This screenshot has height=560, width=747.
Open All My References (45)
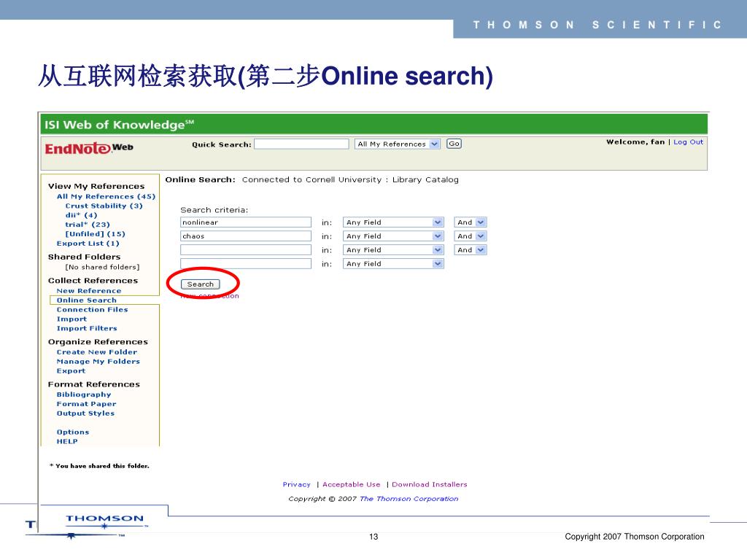coord(106,196)
